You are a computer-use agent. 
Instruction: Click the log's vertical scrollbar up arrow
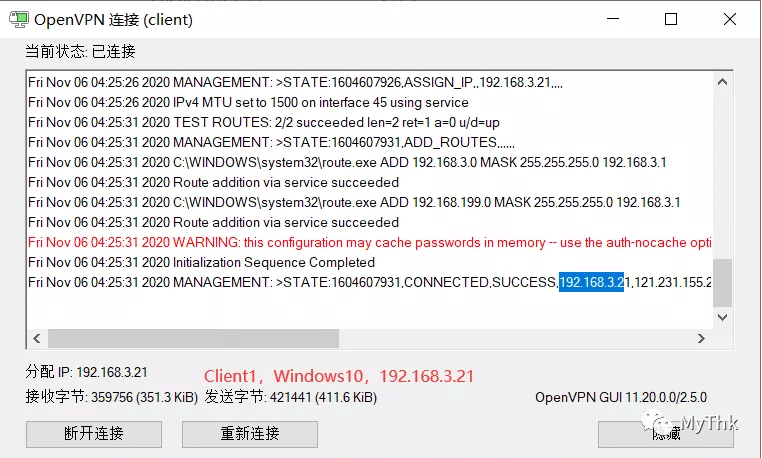pos(722,82)
